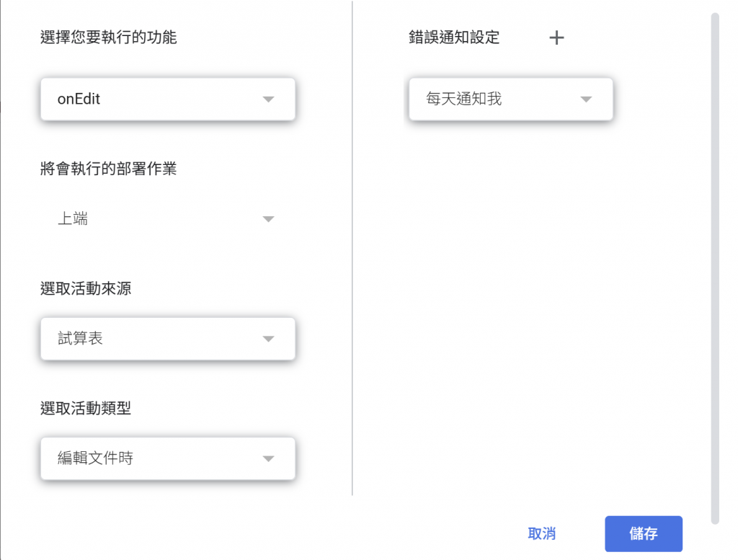The image size is (738, 560).
Task: Open the 上端 deployment dropdown
Action: 159,219
